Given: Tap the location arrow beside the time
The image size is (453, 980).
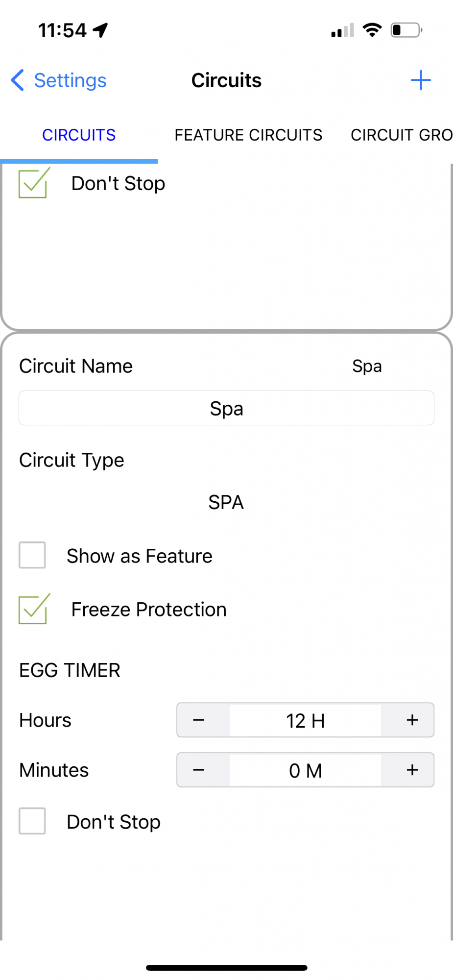Looking at the screenshot, I should (100, 30).
